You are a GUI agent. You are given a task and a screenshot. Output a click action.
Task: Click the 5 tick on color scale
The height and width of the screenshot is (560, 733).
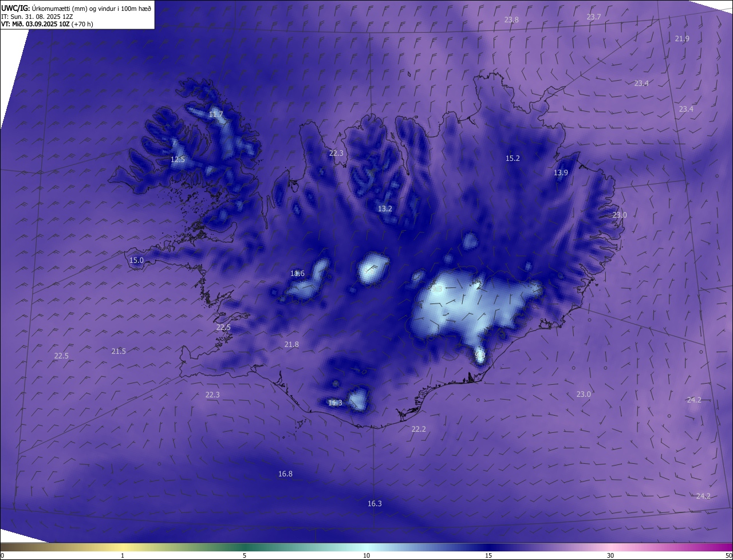point(245,555)
